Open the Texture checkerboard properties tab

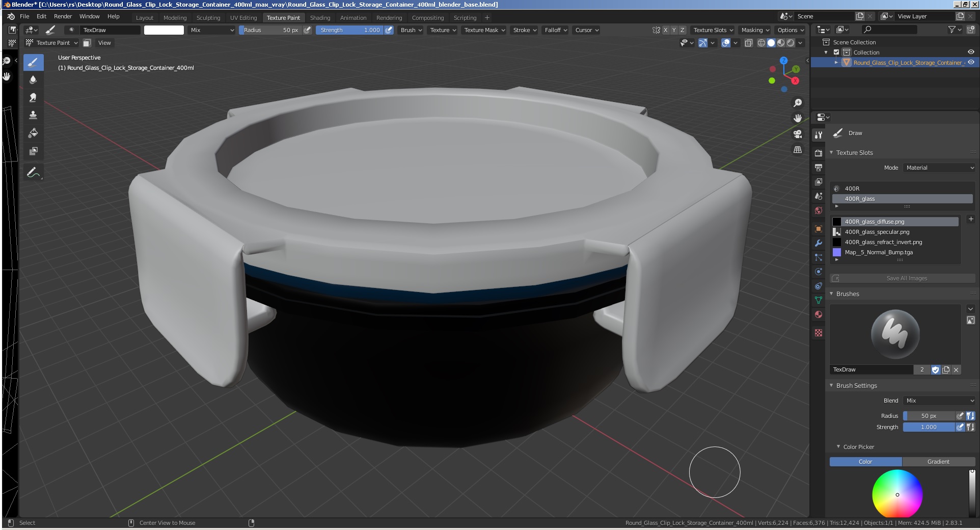pos(819,333)
